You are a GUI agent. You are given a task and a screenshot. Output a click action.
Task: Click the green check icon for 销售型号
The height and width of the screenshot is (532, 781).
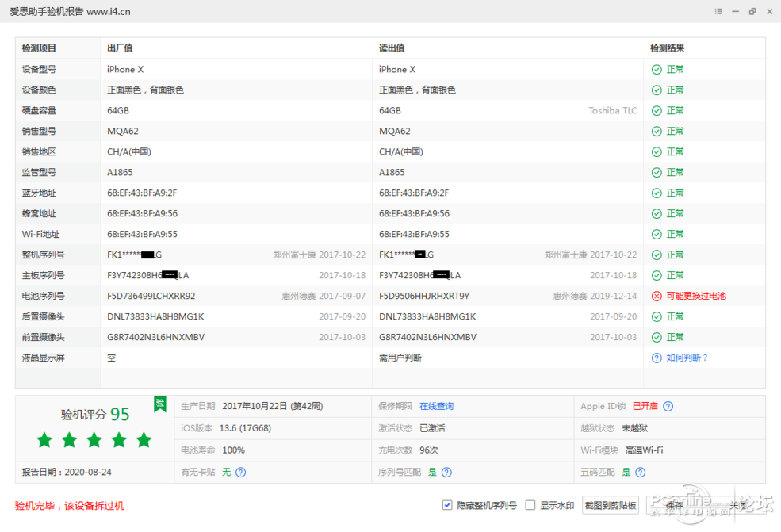click(x=657, y=132)
